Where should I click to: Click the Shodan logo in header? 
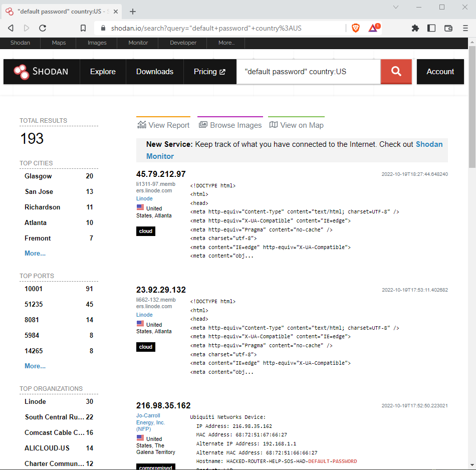pos(41,72)
